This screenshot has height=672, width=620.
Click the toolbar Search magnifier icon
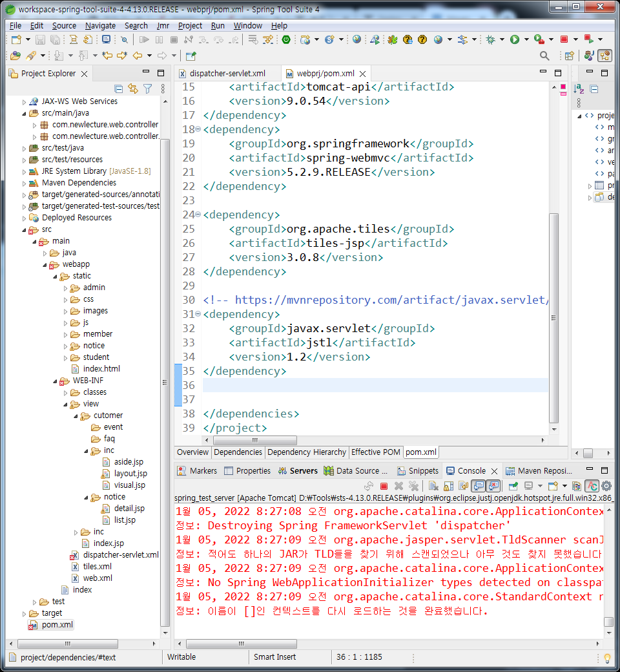(x=544, y=56)
